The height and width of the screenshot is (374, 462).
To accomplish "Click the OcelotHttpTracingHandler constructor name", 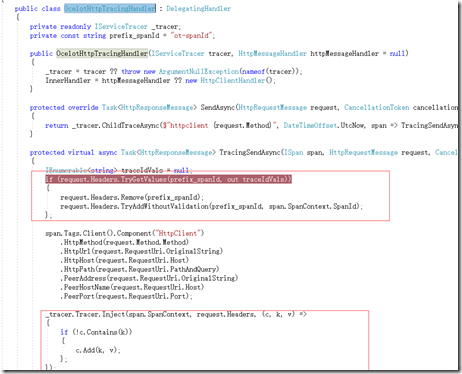I will pyautogui.click(x=102, y=53).
